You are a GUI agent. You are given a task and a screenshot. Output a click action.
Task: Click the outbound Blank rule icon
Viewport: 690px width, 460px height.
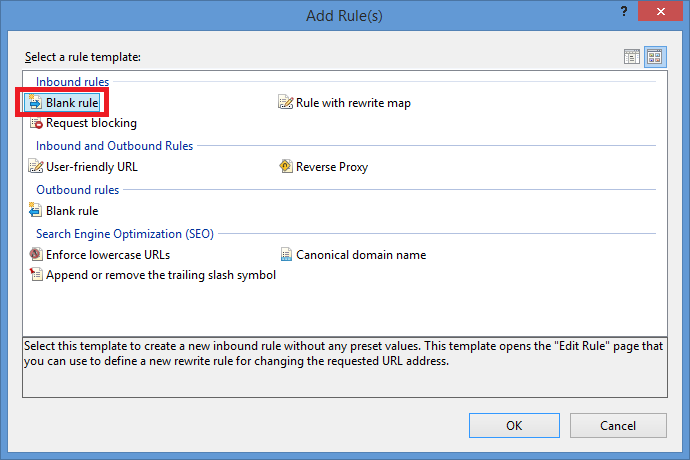(36, 211)
